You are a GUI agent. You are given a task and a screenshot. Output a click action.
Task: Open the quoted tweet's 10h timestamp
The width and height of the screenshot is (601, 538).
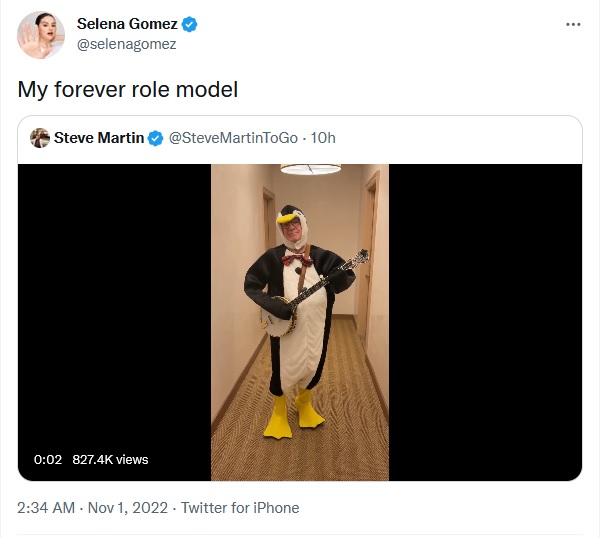(323, 137)
